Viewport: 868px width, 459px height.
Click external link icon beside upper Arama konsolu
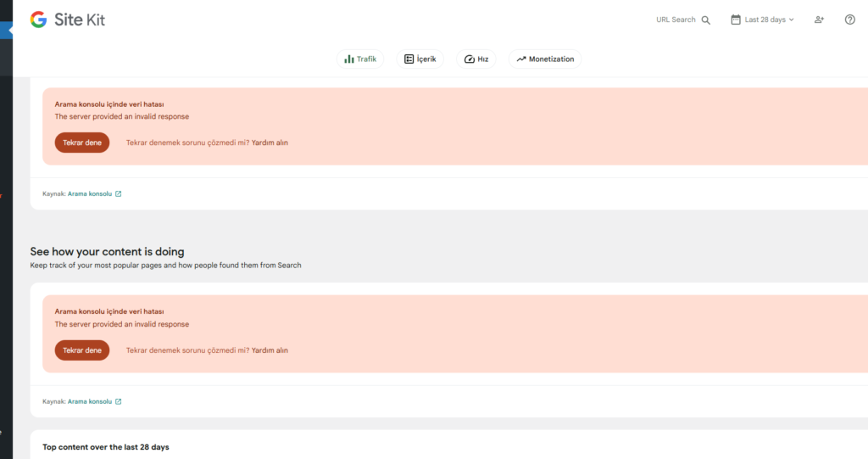point(118,193)
